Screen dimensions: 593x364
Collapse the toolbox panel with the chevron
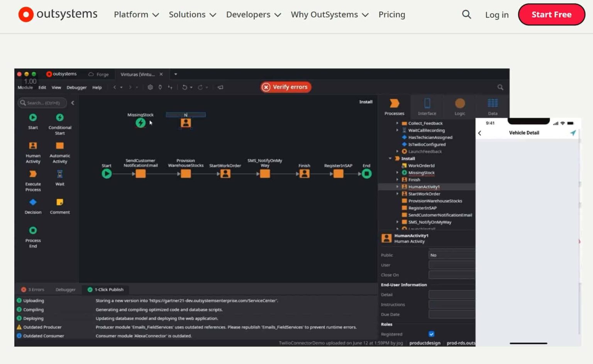[73, 103]
